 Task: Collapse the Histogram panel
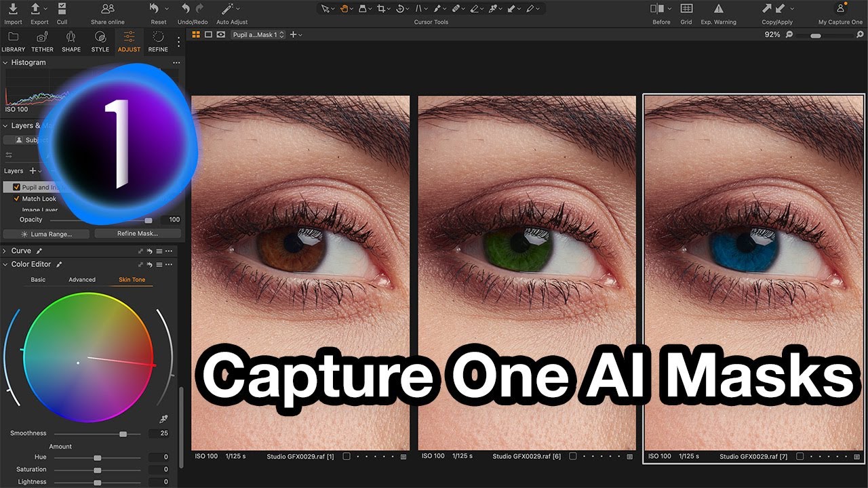5,62
